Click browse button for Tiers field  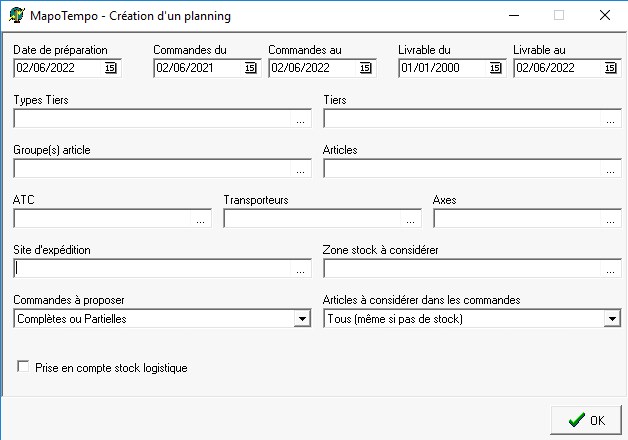pos(611,119)
